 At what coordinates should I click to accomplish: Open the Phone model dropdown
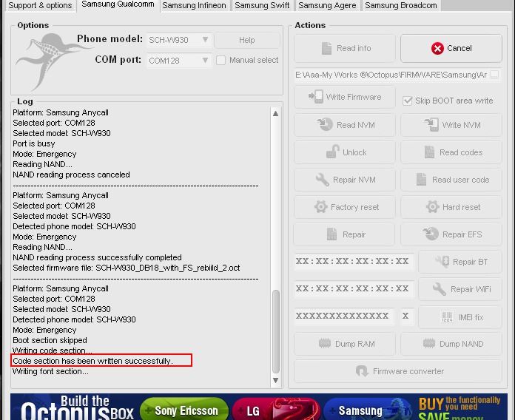tap(179, 40)
